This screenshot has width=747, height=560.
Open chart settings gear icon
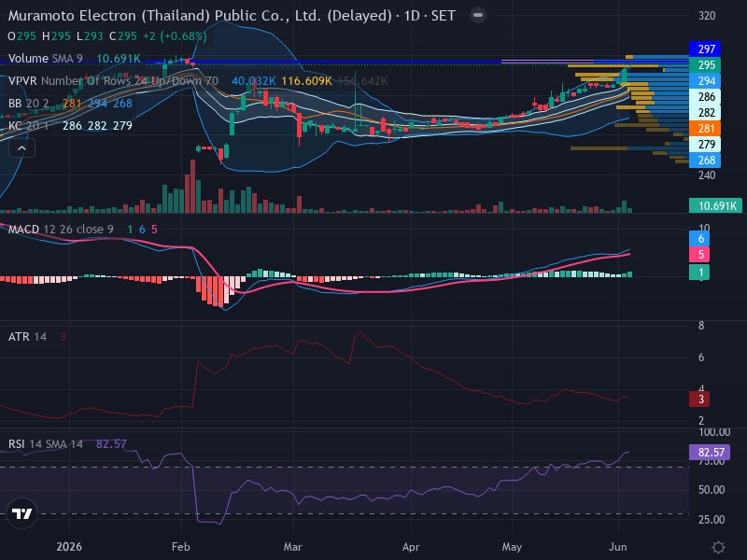718,547
